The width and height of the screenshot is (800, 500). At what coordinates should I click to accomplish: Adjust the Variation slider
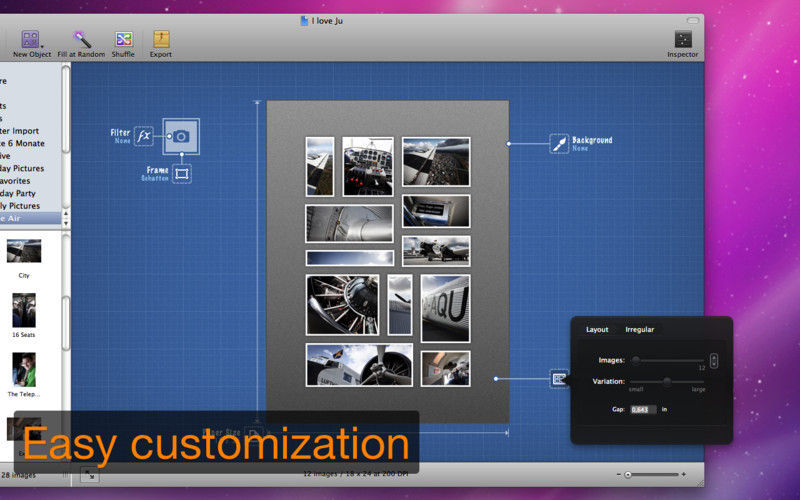(667, 382)
